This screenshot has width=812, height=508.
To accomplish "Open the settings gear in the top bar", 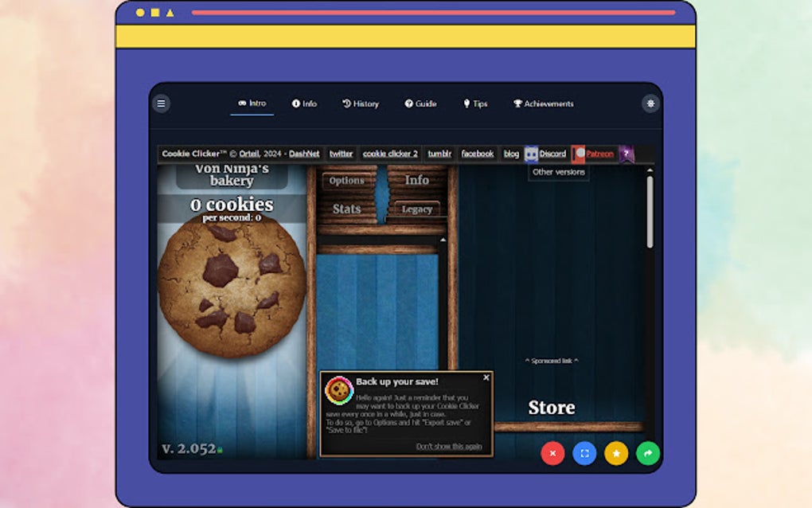I will [x=650, y=104].
